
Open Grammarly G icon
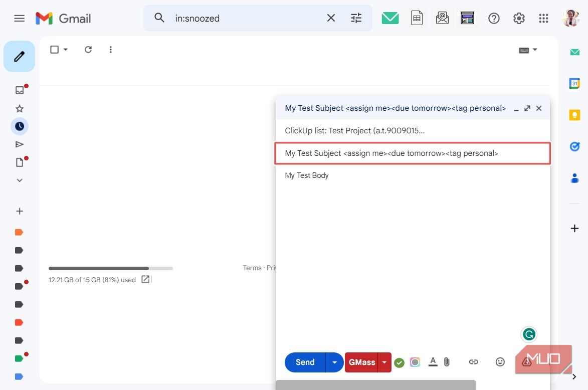[x=529, y=334]
